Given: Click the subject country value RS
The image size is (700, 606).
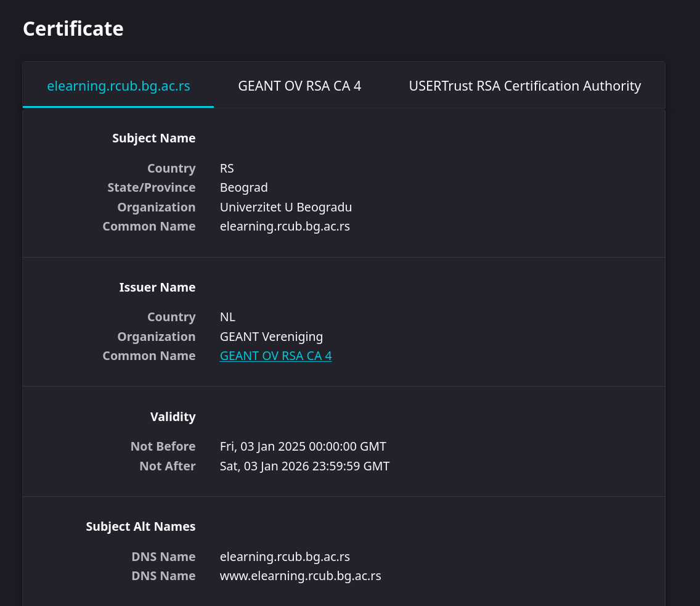Looking at the screenshot, I should 227,168.
